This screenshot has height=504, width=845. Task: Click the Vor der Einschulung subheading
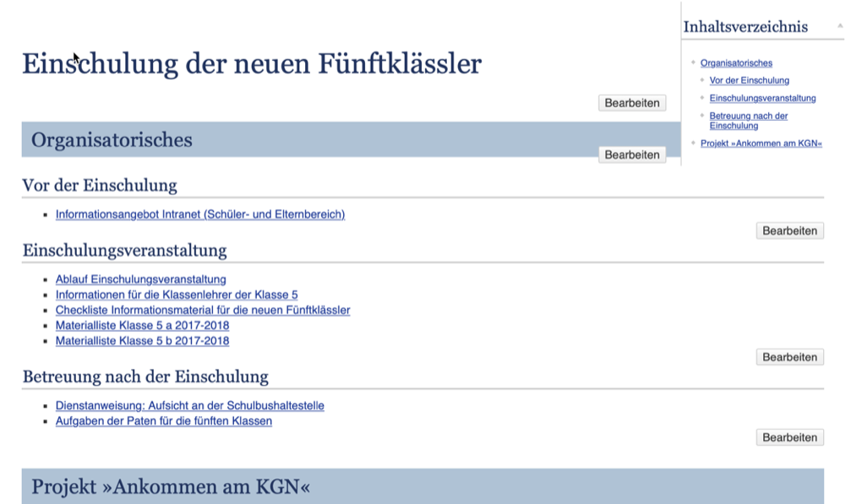pyautogui.click(x=100, y=185)
